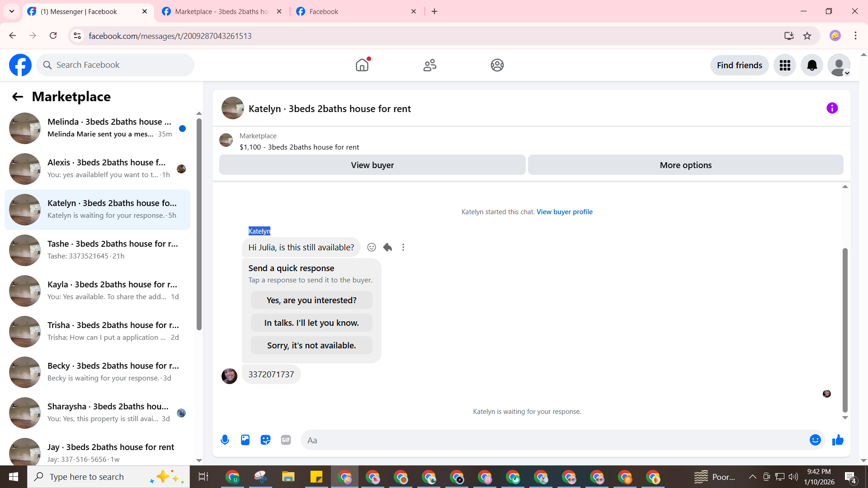The width and height of the screenshot is (868, 488).
Task: Open the conversation information icon
Action: pyautogui.click(x=832, y=108)
